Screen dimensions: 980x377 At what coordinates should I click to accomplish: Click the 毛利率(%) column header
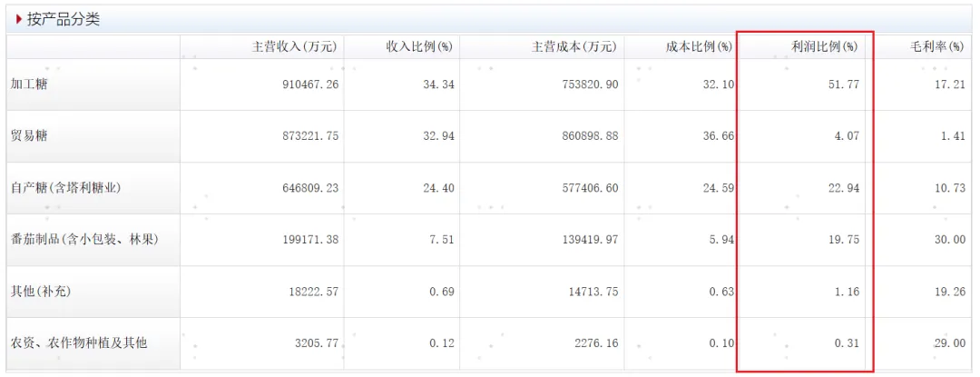pos(936,47)
